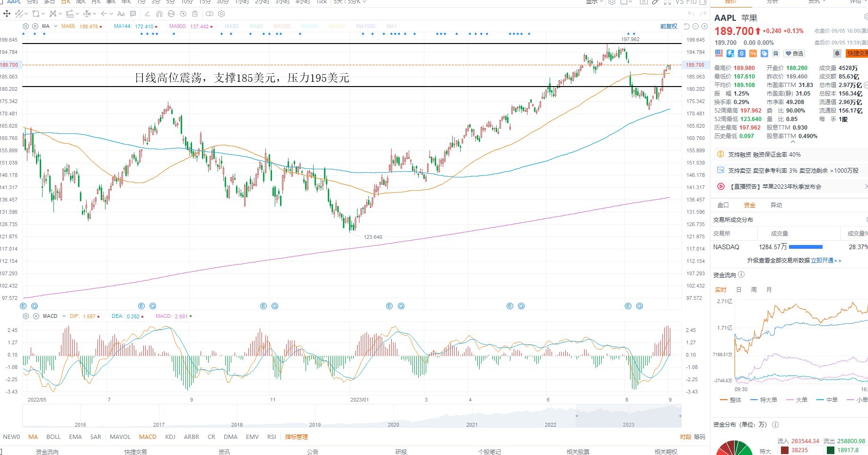Image resolution: width=868 pixels, height=455 pixels.
Task: Expand the MA indicator dropdown arrow
Action: click(56, 26)
